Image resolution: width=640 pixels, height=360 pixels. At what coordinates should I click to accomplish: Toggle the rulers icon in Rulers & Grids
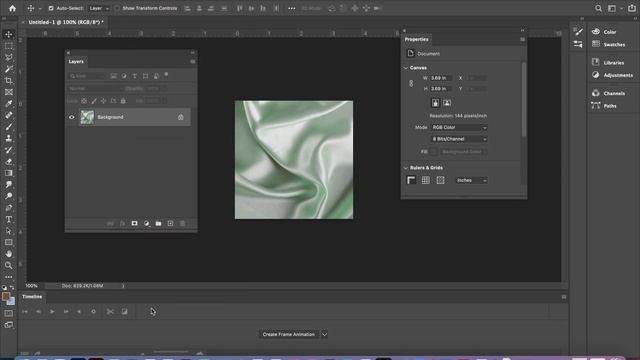click(x=411, y=180)
